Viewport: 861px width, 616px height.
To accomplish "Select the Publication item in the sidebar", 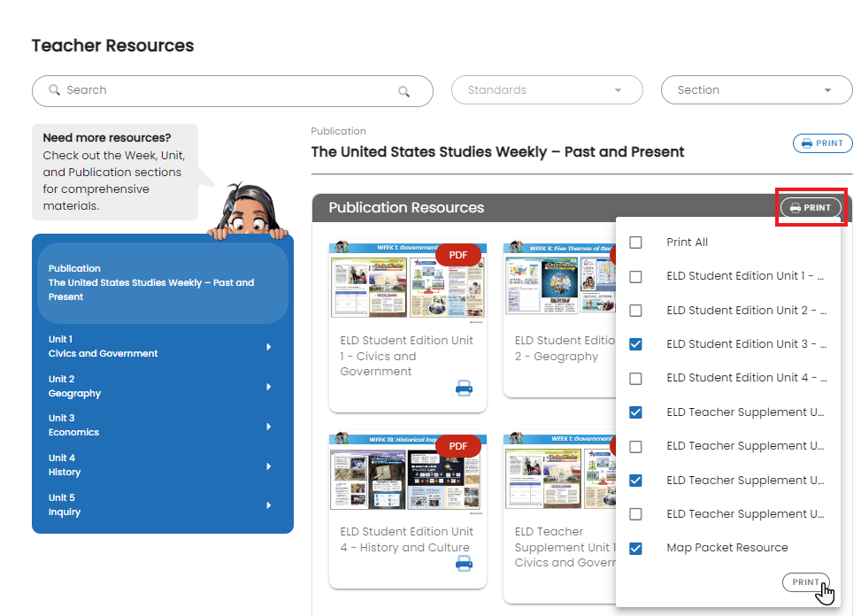I will [163, 282].
